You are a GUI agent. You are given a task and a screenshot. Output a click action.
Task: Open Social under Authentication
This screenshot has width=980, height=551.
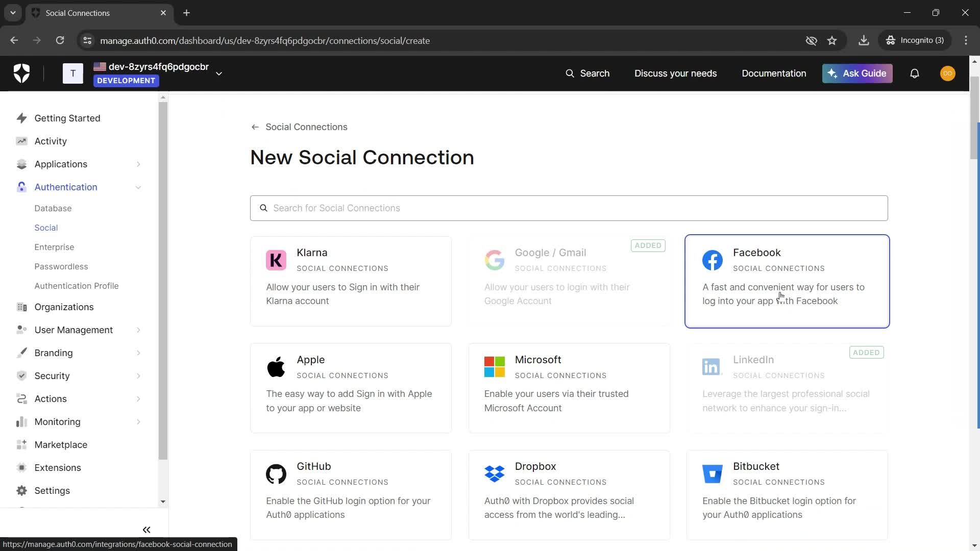46,228
